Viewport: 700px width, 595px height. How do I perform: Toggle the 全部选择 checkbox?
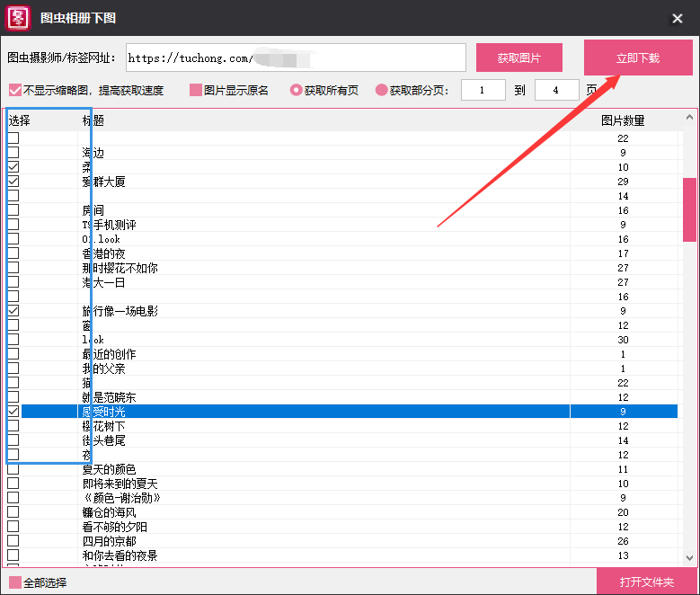[15, 582]
